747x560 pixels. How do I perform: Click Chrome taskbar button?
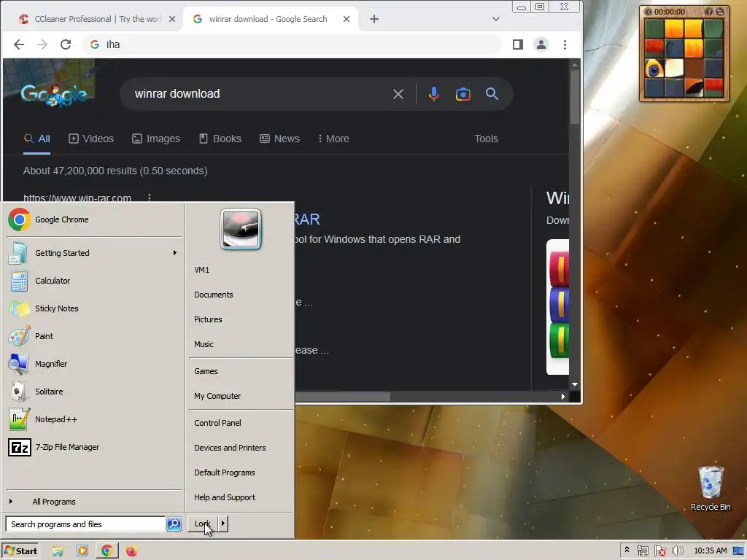[107, 551]
